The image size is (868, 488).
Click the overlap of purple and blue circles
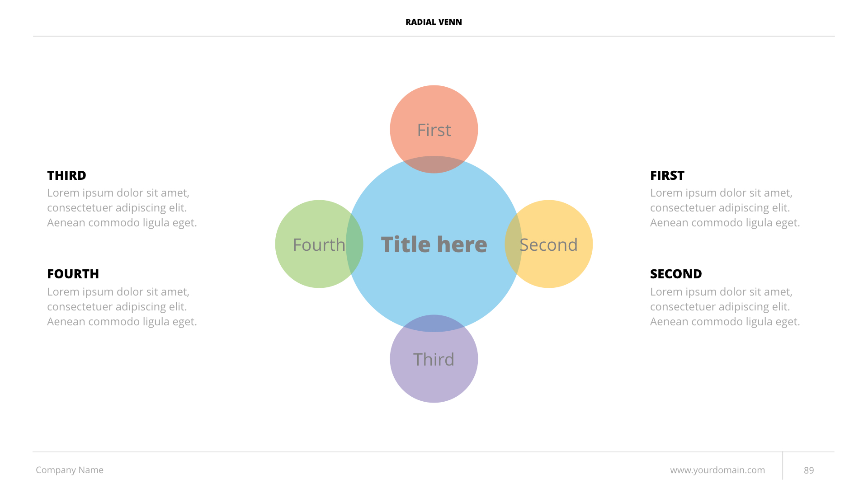[x=434, y=323]
